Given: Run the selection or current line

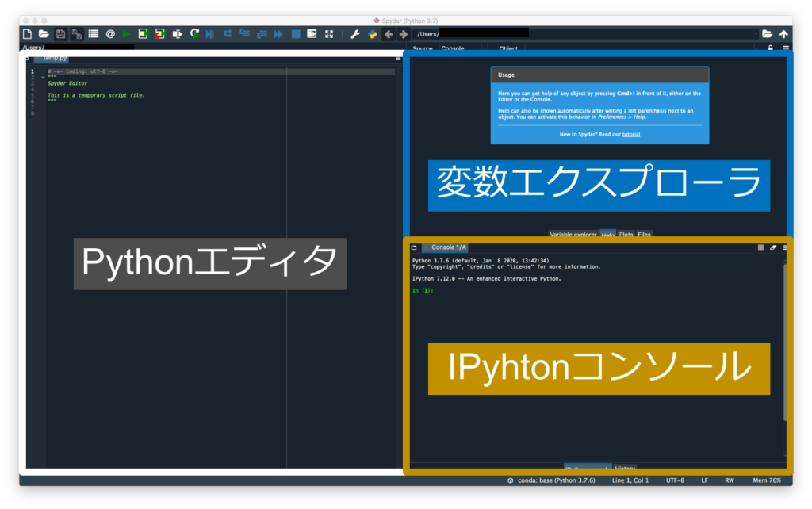Looking at the screenshot, I should click(x=177, y=34).
